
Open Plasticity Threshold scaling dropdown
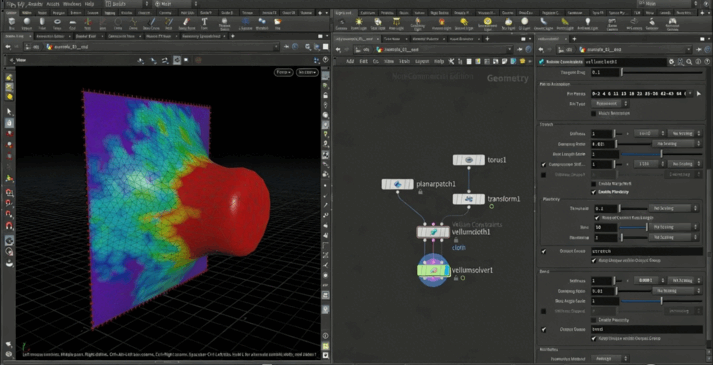673,208
